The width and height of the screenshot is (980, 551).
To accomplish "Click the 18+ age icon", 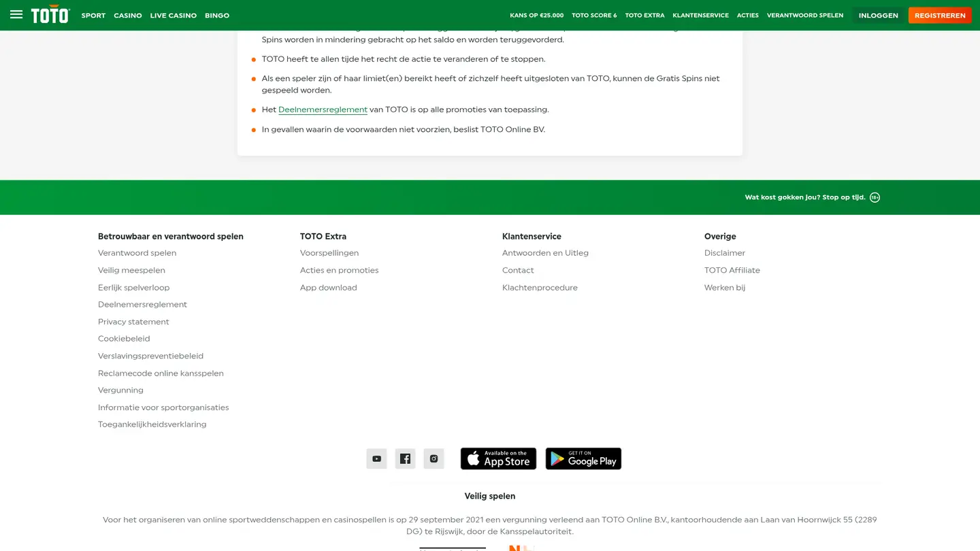I will click(875, 197).
